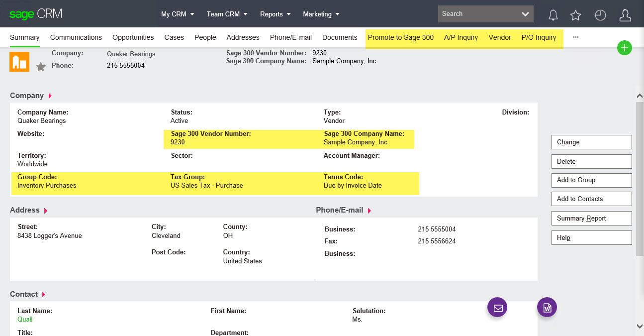Screen dimensions: 644x336
Task: Open the Search dropdown arrow
Action: tap(525, 13)
